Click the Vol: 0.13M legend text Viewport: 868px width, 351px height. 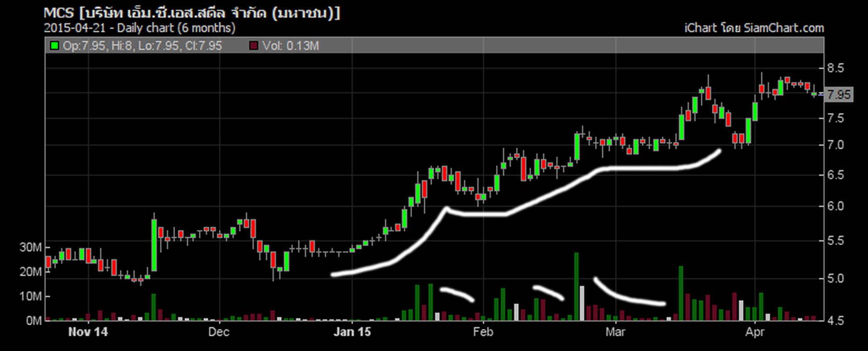click(291, 46)
